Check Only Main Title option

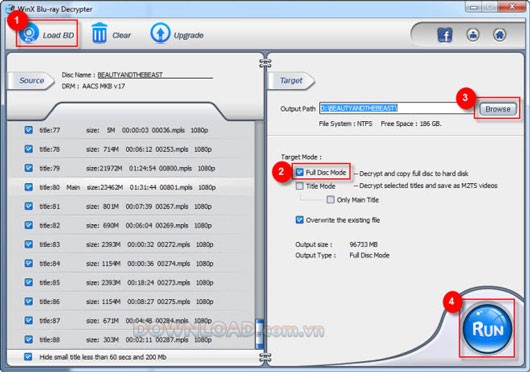pyautogui.click(x=331, y=200)
